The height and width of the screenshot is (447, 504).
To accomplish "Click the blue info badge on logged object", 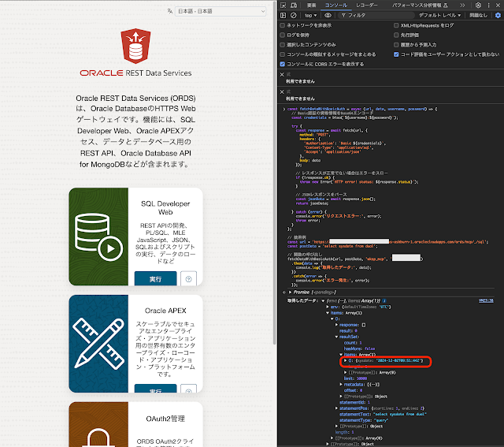I will [384, 300].
